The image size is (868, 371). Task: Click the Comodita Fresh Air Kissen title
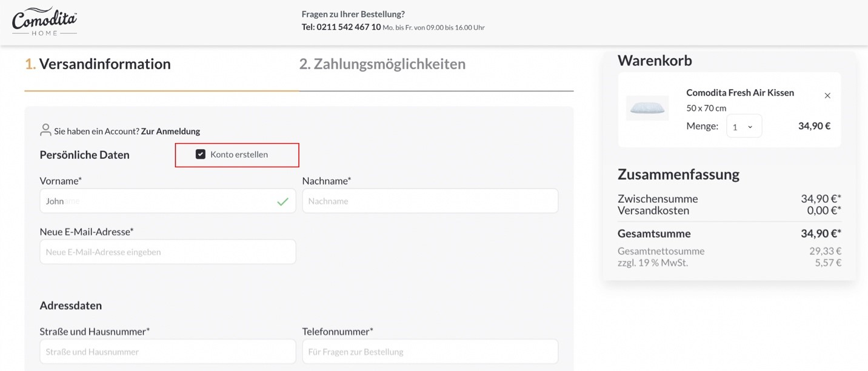[739, 93]
